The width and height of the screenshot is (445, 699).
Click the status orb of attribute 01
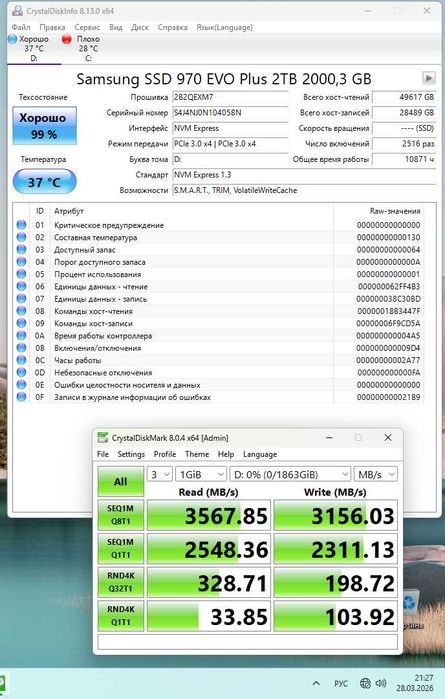[x=21, y=225]
